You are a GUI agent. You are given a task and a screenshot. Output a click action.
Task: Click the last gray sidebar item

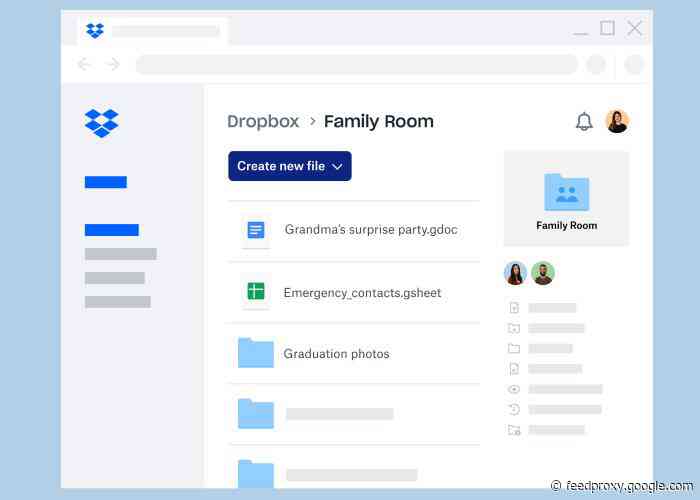(117, 302)
